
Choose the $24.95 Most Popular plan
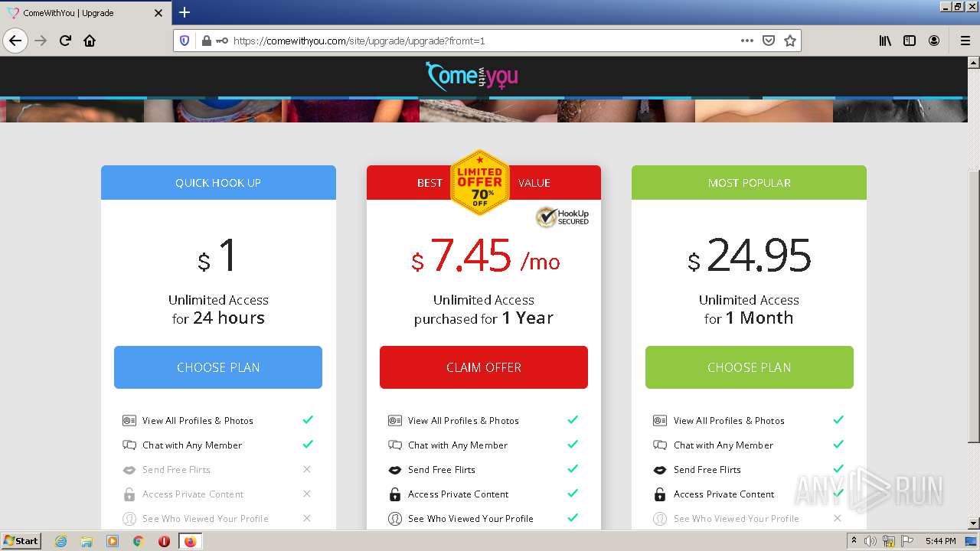point(750,367)
